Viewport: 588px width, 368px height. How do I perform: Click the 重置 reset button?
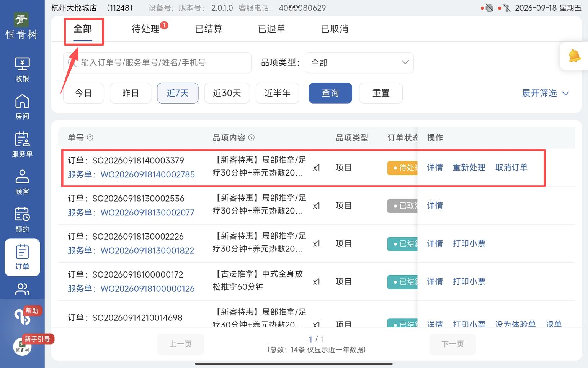(x=381, y=93)
